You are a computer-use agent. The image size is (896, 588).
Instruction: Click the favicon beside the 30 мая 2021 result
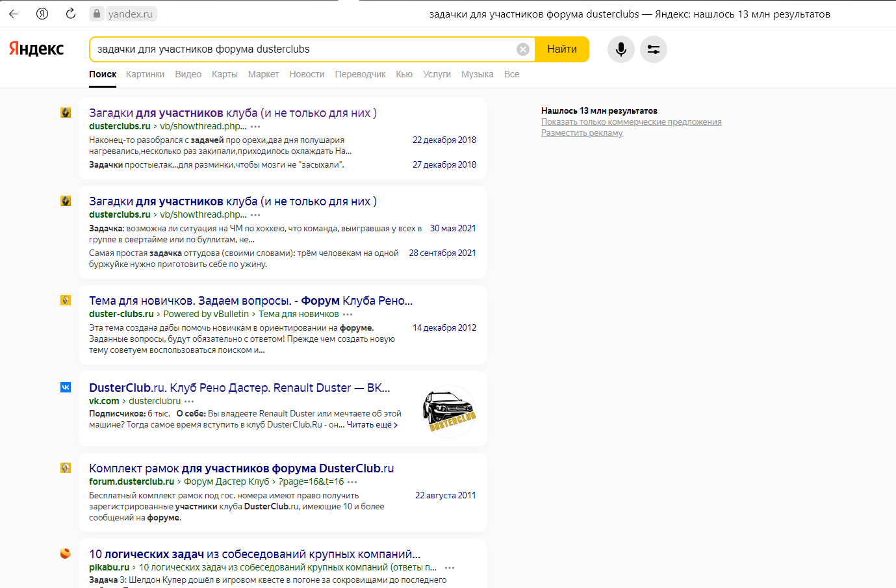click(66, 201)
